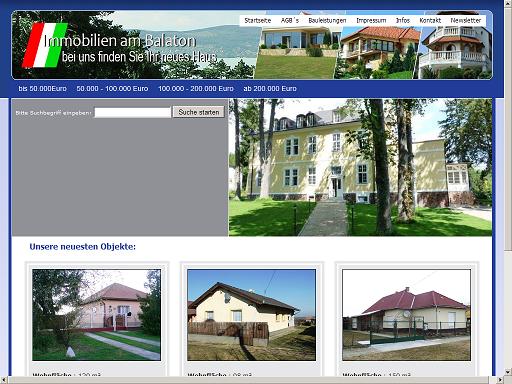Image resolution: width=512 pixels, height=384 pixels.
Task: Open the cream house with wooden fence thumbnail
Action: click(251, 315)
